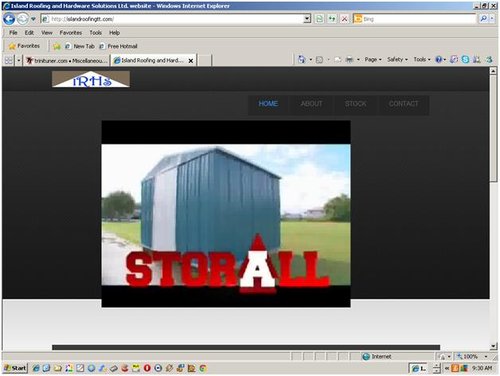Click the IRHS logo on the page
Viewport: 500px width, 376px height.
[x=91, y=79]
